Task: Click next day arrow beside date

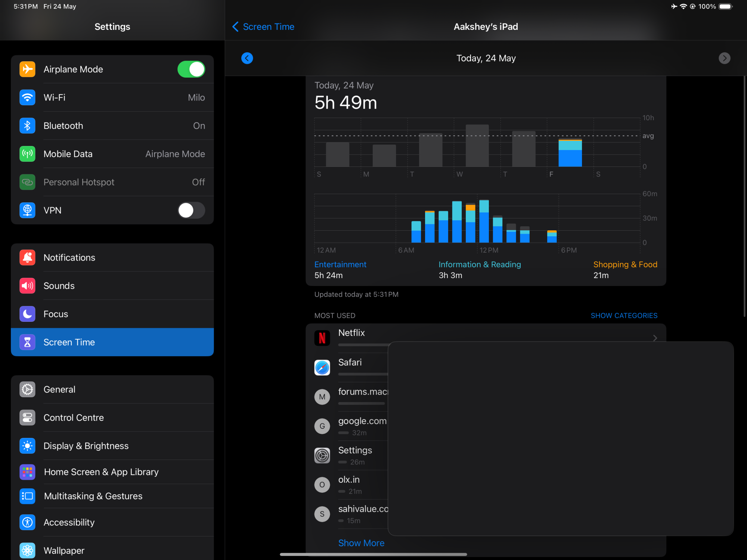Action: click(x=724, y=58)
